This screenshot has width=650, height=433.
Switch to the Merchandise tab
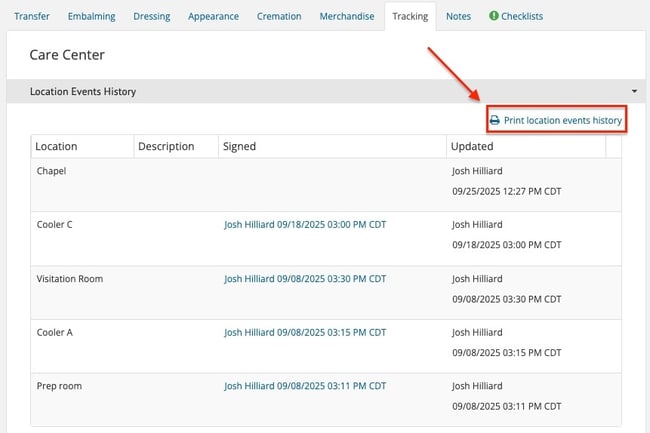pos(347,16)
